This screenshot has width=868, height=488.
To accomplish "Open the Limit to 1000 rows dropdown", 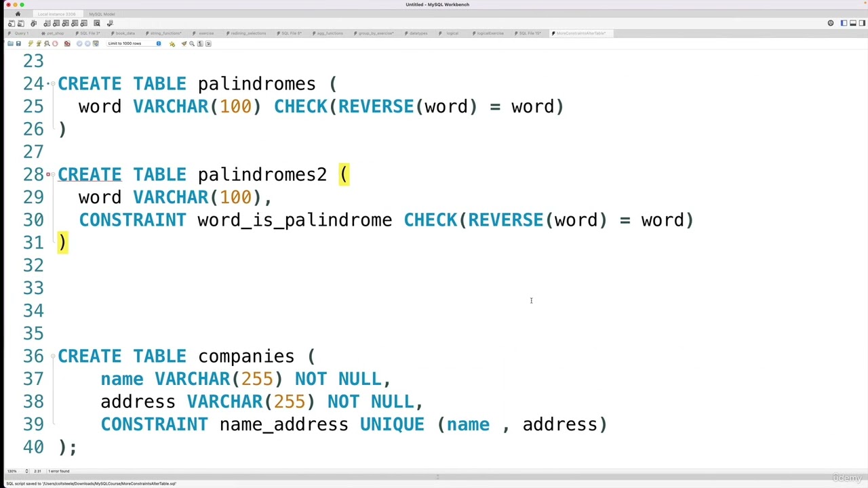I will 134,43.
